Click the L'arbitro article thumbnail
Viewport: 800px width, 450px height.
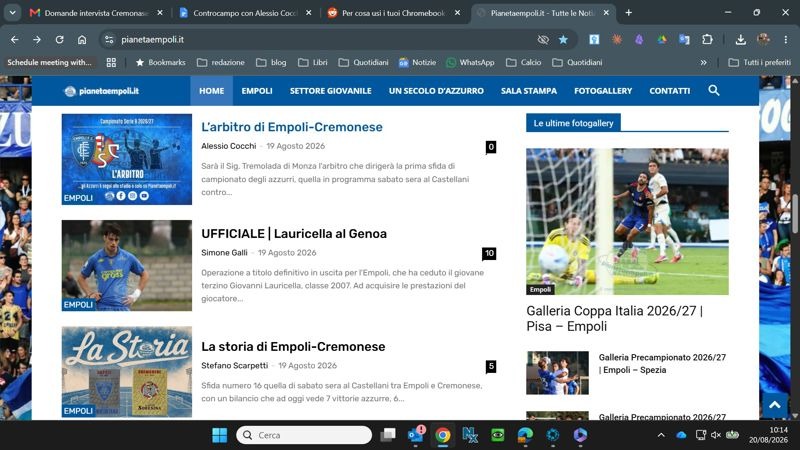(127, 159)
